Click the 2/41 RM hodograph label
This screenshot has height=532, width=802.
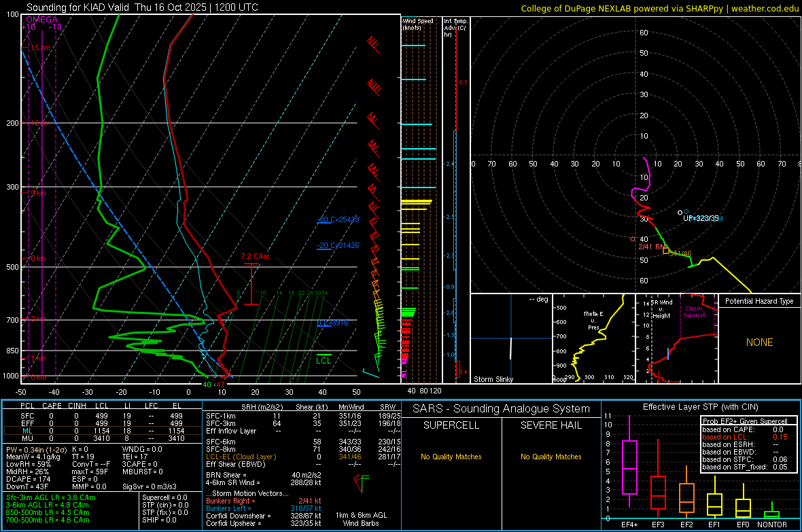click(x=652, y=247)
